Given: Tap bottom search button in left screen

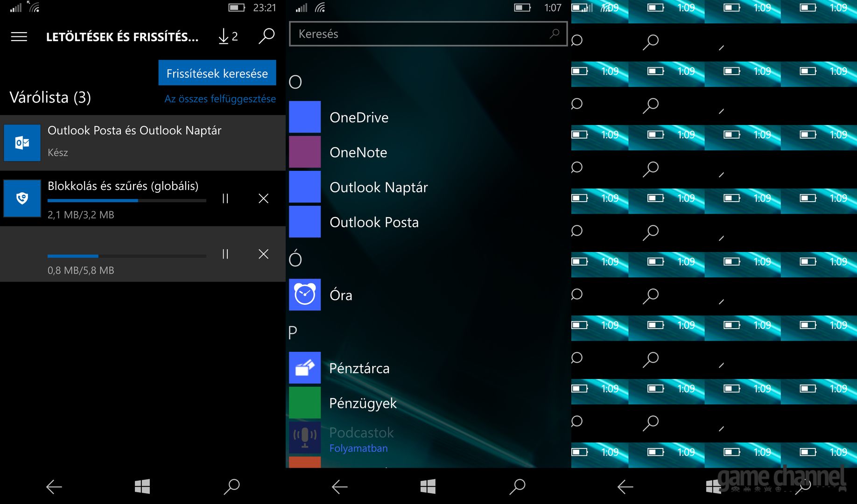Looking at the screenshot, I should (x=232, y=487).
